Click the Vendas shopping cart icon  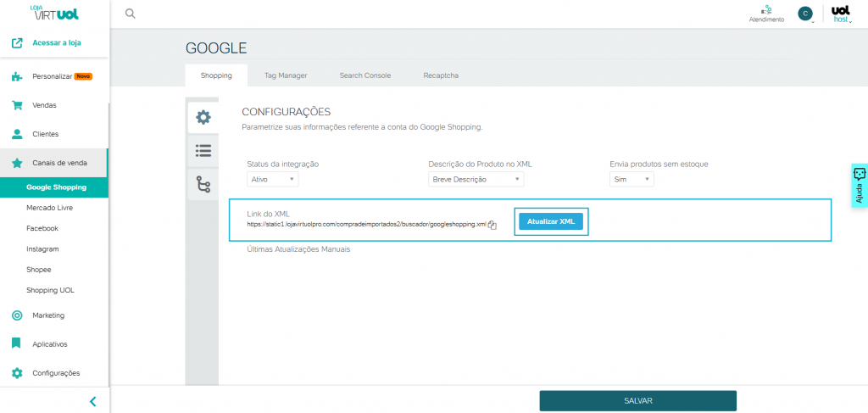point(17,105)
